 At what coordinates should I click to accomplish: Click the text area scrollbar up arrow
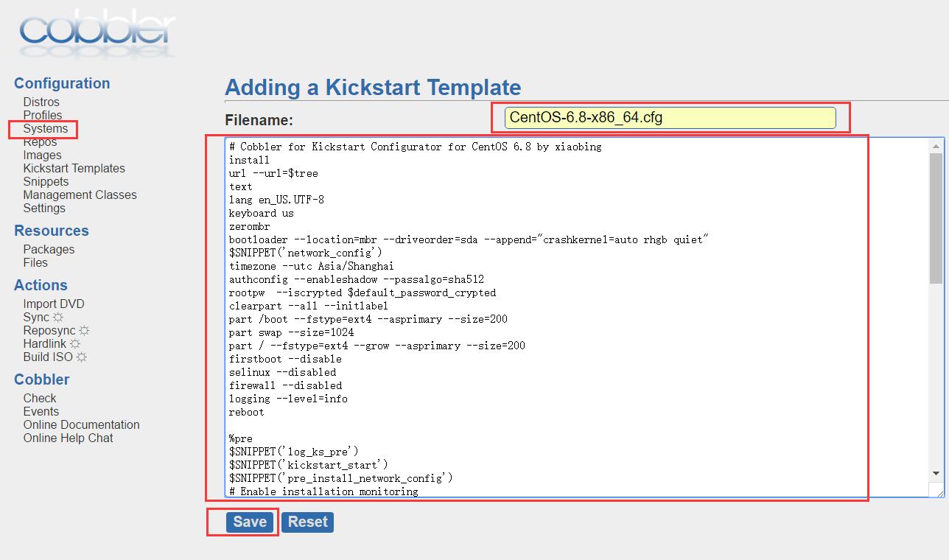[936, 146]
